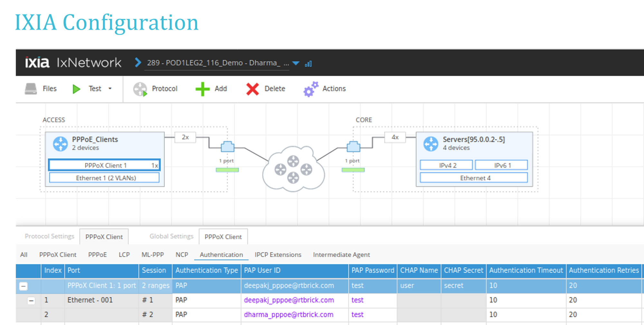Click the ixia logo
The width and height of the screenshot is (644, 325).
point(37,62)
